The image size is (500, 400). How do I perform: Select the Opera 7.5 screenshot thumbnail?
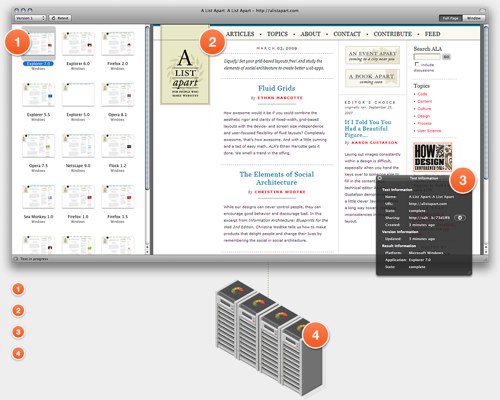(39, 146)
